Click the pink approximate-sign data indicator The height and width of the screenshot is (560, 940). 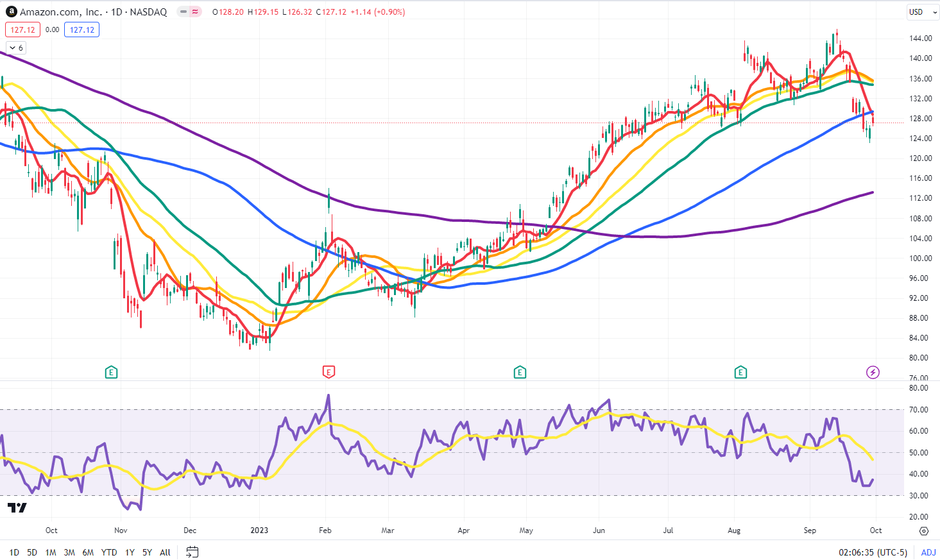pyautogui.click(x=194, y=12)
